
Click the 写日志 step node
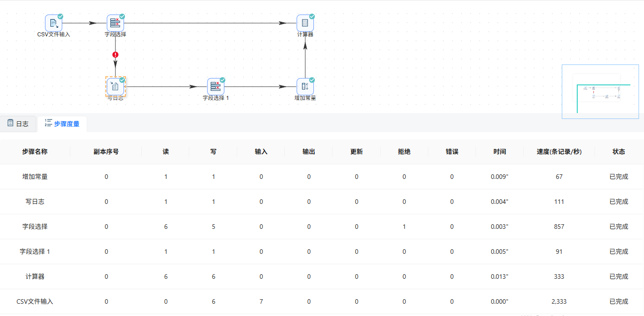115,87
